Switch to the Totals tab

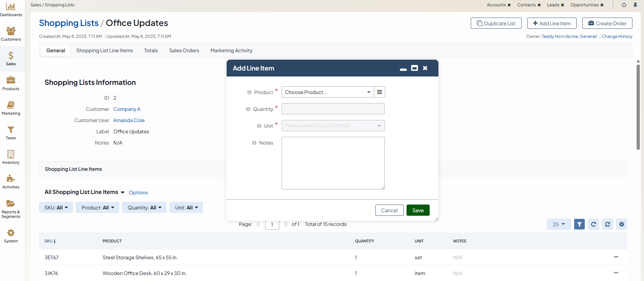(x=151, y=51)
